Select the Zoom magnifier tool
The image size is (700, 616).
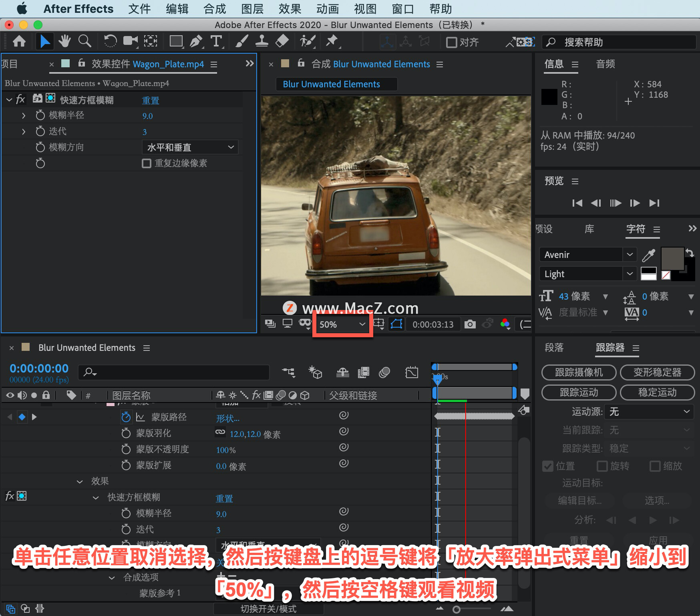pyautogui.click(x=84, y=41)
